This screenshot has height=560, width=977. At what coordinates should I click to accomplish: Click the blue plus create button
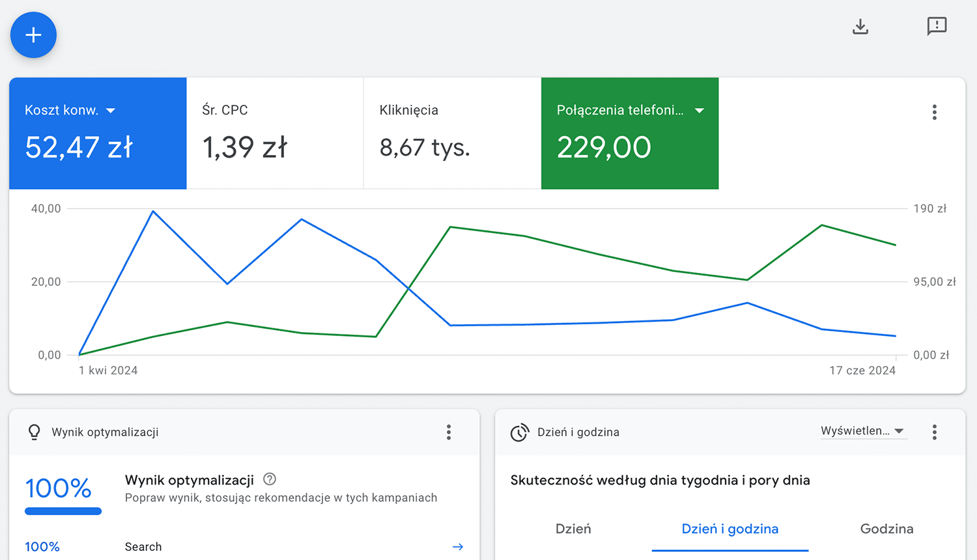click(33, 35)
